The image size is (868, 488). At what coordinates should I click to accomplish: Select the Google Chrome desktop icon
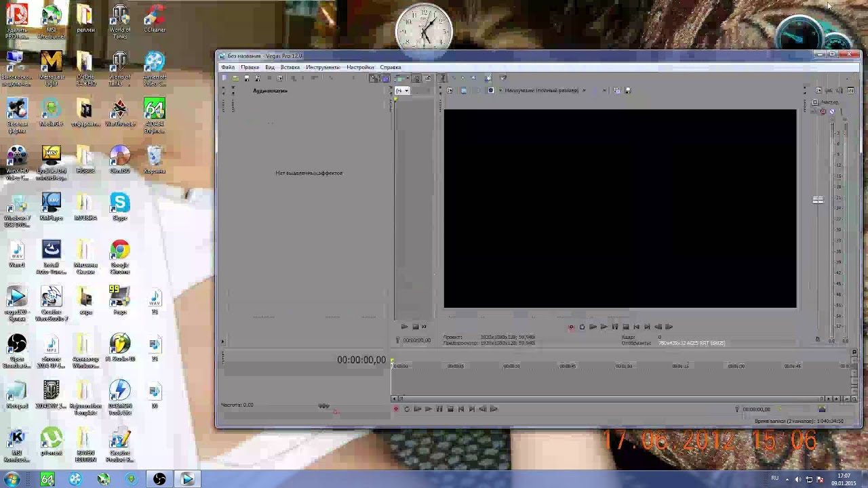(x=120, y=258)
